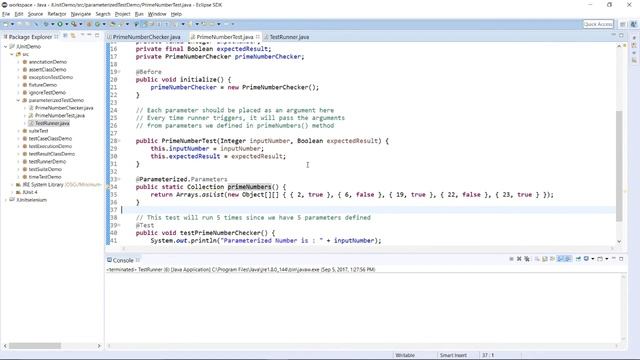Select the Console tab
The height and width of the screenshot is (360, 640).
point(123,260)
